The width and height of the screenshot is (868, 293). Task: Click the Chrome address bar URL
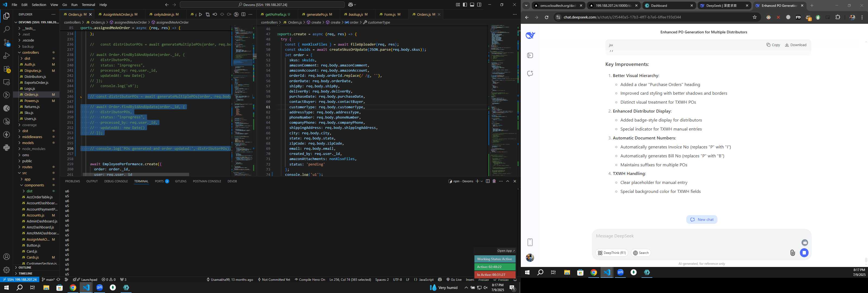click(622, 17)
